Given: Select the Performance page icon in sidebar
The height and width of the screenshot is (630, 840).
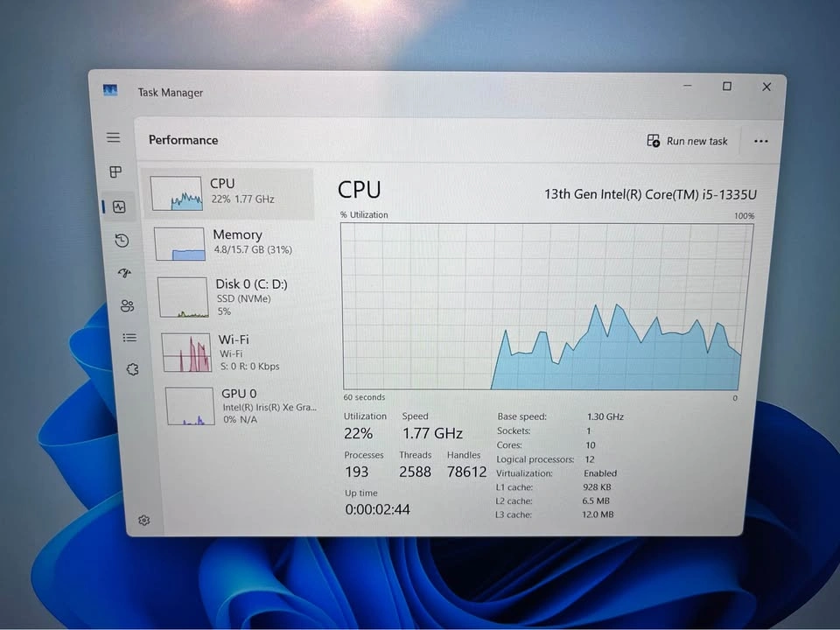Looking at the screenshot, I should click(x=119, y=206).
